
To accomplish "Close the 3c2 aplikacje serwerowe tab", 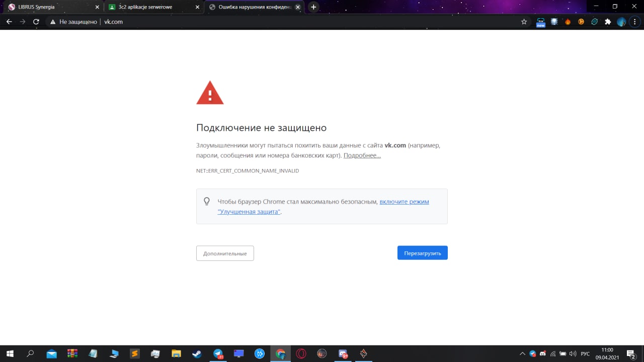I will [198, 7].
